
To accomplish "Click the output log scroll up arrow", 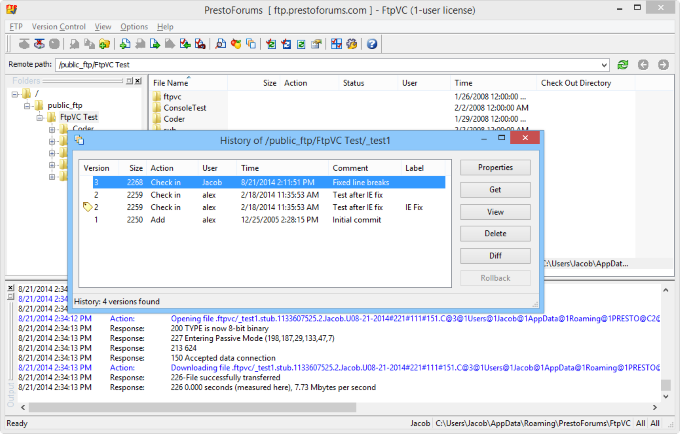I will click(x=665, y=290).
